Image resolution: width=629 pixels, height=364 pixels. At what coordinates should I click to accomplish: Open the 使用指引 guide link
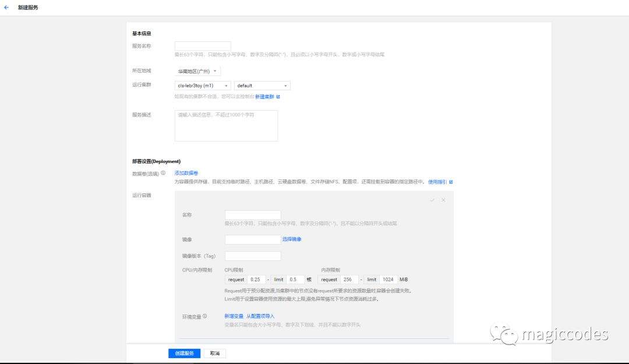pyautogui.click(x=437, y=182)
